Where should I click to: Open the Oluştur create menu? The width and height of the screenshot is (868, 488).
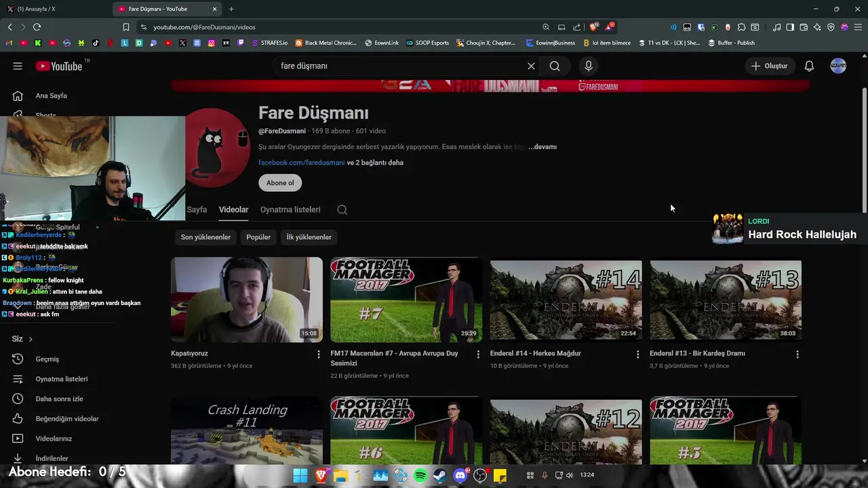pos(769,66)
